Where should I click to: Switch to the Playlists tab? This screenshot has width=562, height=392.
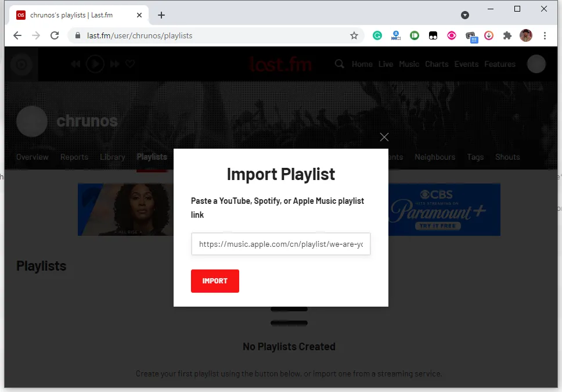[x=152, y=157]
